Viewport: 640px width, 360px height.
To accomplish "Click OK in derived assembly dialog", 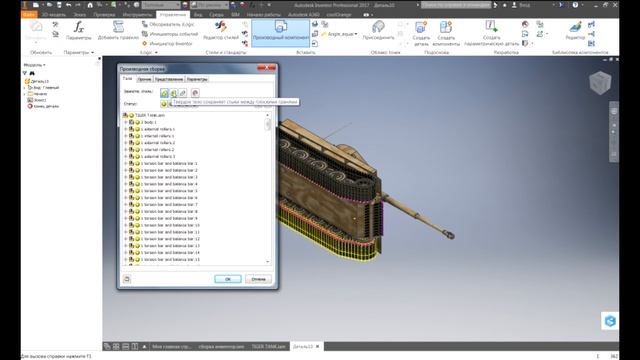I will tap(228, 279).
